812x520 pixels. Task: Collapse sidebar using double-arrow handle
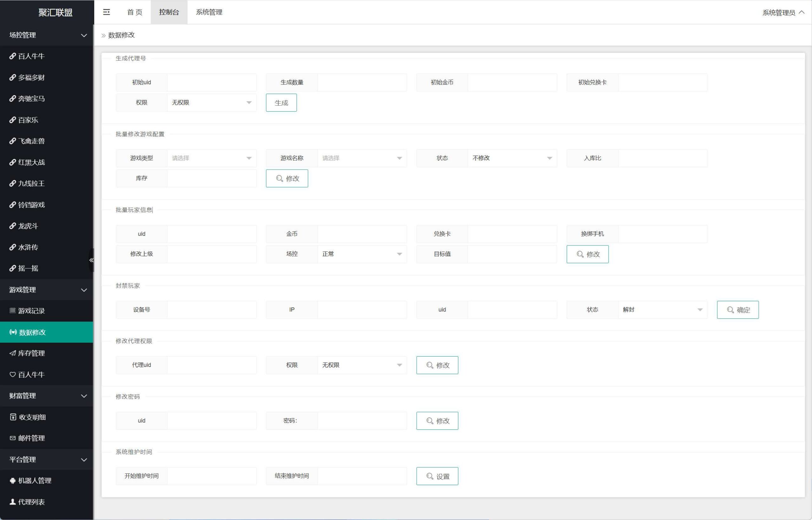click(91, 260)
